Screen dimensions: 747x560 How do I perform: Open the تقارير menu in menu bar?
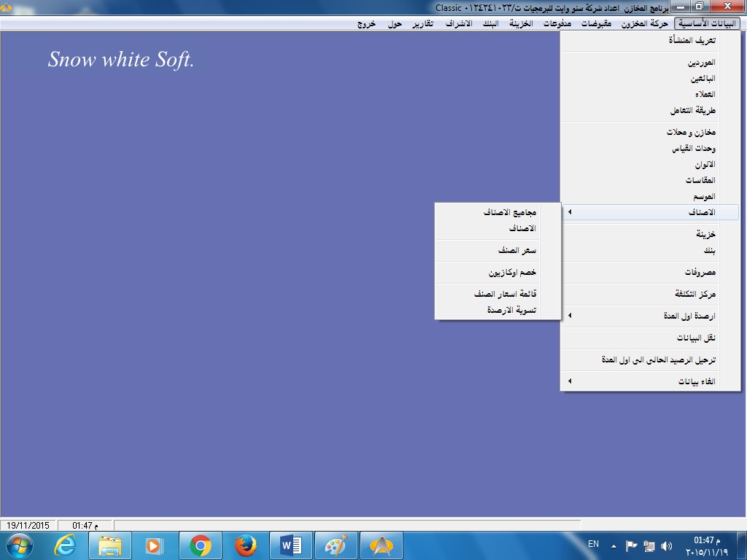click(x=422, y=23)
